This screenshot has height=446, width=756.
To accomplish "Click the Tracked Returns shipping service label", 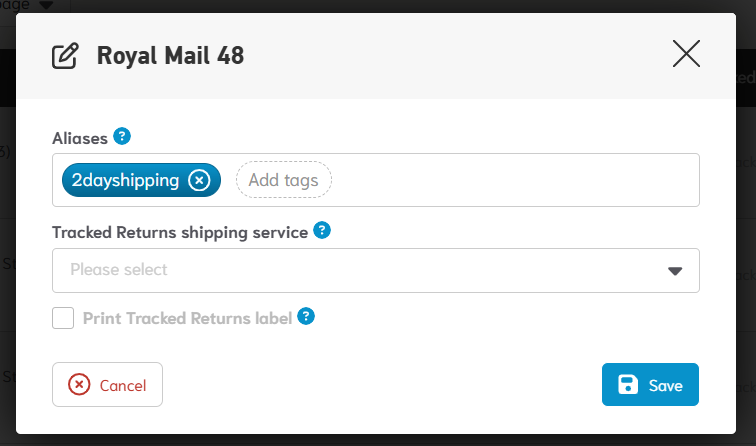I will point(180,232).
